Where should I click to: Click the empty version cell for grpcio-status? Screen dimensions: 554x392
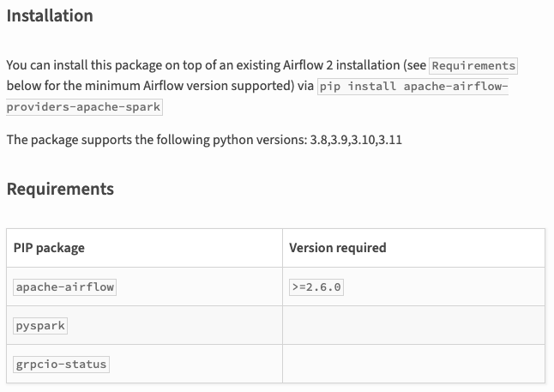[413, 364]
